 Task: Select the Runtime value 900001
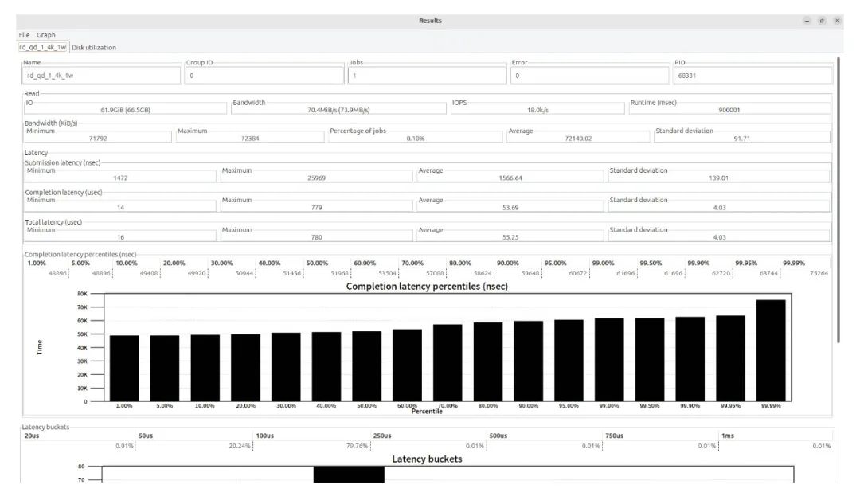[729, 110]
